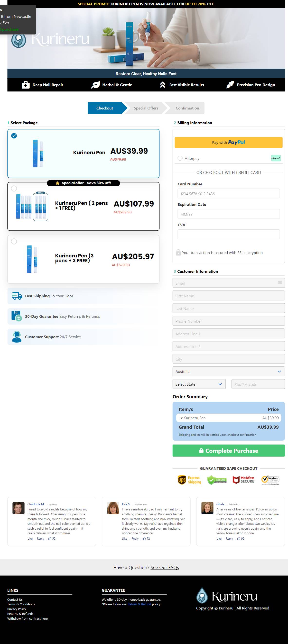Select the 2 pens + 1 FREE package
The image size is (288, 644).
pos(83,206)
